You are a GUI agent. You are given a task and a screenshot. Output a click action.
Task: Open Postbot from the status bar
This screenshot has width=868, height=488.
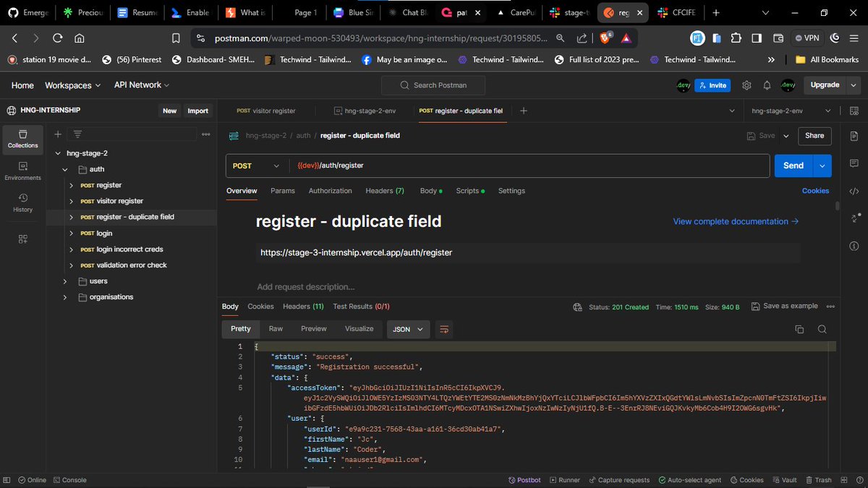[524, 480]
